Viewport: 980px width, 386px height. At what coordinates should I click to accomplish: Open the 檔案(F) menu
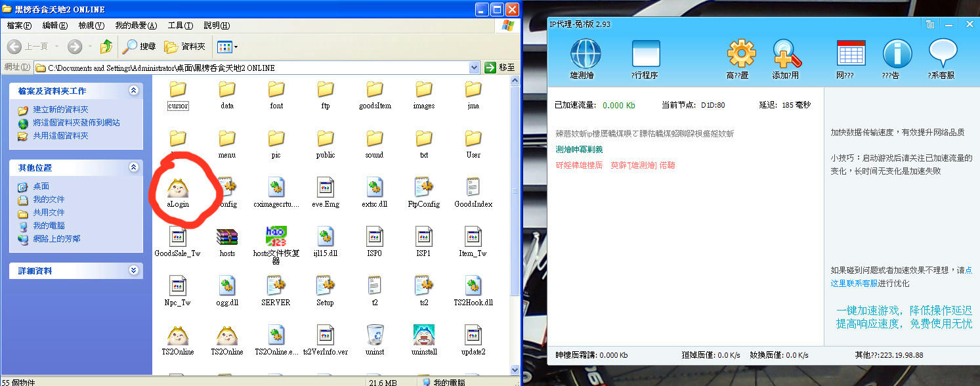20,26
